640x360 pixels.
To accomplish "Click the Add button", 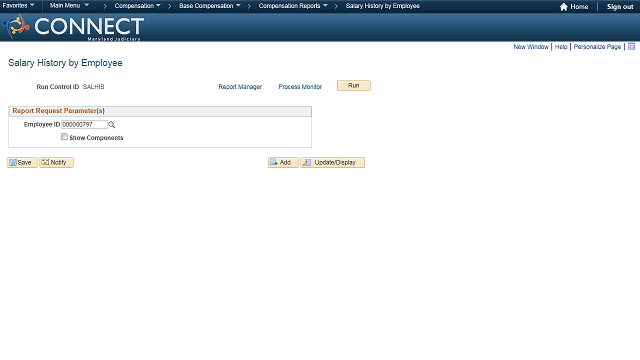I will [x=283, y=162].
